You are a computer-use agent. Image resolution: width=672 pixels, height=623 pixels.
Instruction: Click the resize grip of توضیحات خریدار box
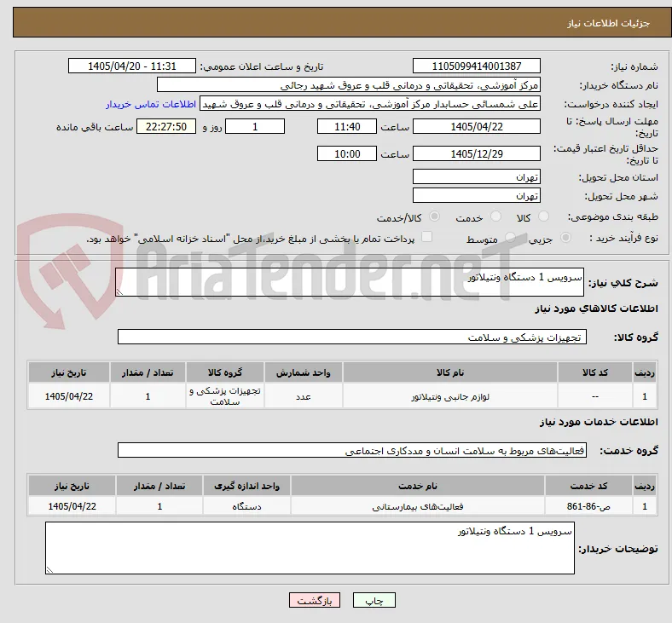point(49,569)
